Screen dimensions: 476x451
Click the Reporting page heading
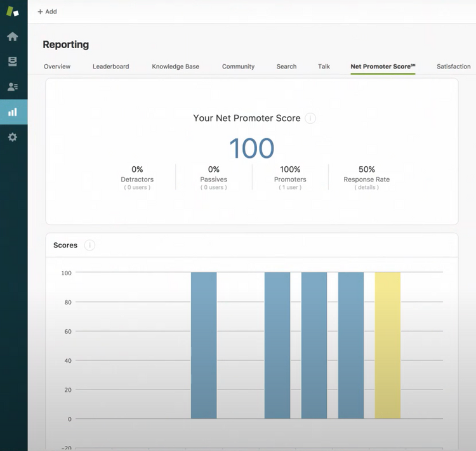(66, 44)
